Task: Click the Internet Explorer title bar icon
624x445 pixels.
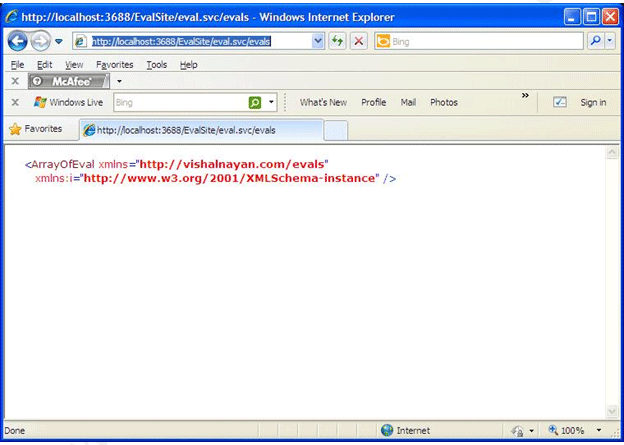Action: pos(12,17)
